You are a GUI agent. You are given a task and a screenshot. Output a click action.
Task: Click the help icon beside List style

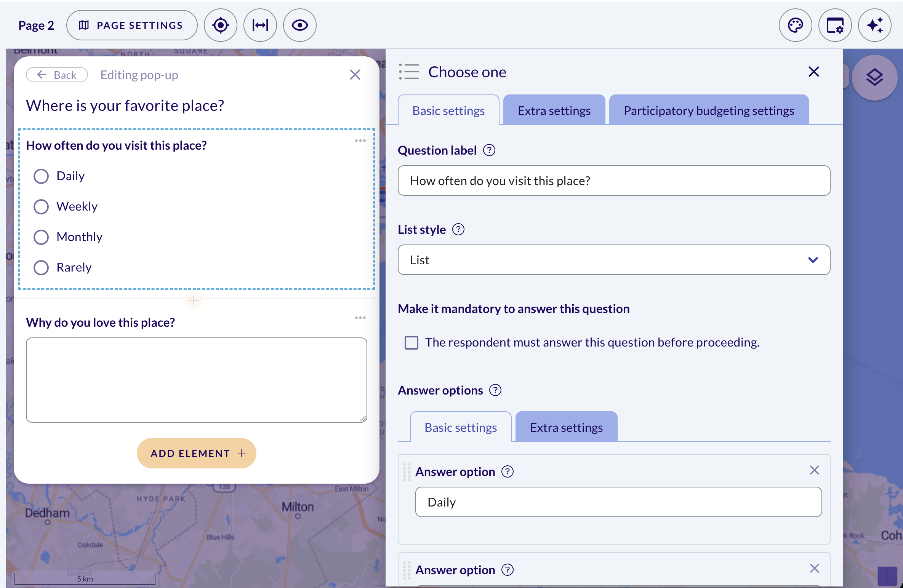[x=458, y=230]
